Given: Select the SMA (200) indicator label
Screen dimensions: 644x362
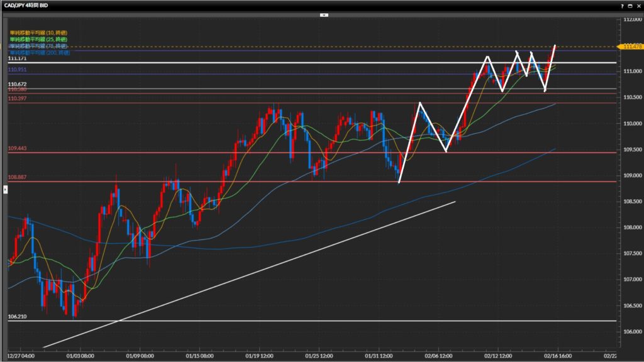Looking at the screenshot, I should (x=39, y=53).
